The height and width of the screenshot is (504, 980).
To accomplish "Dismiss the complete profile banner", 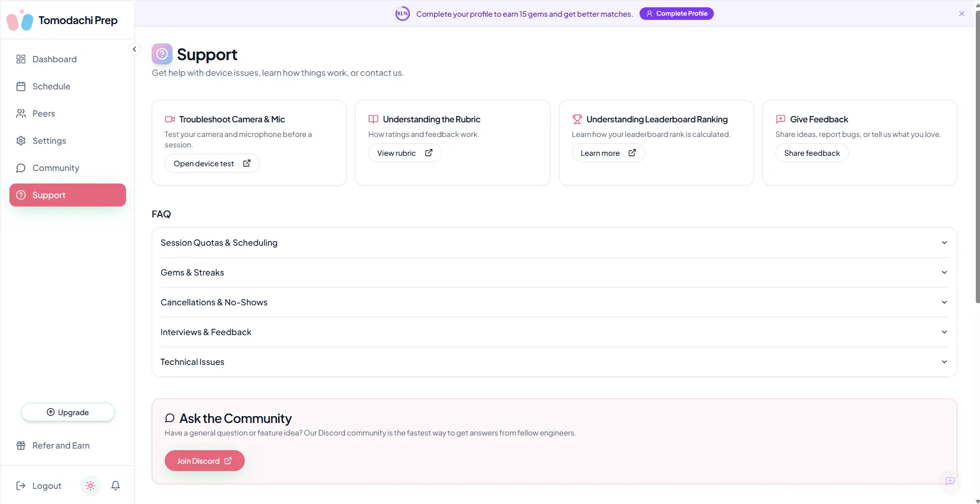I will 961,14.
